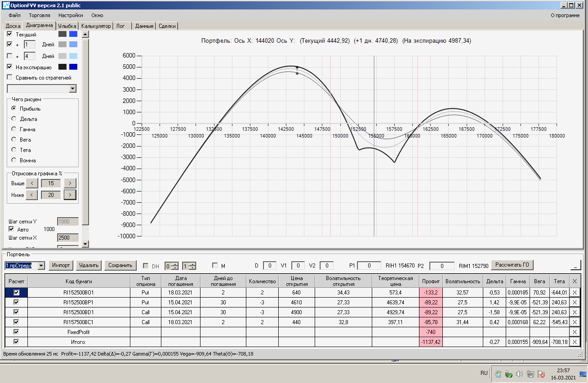The image size is (588, 383).
Task: Click the first DH spinner arrows
Action: point(175,266)
